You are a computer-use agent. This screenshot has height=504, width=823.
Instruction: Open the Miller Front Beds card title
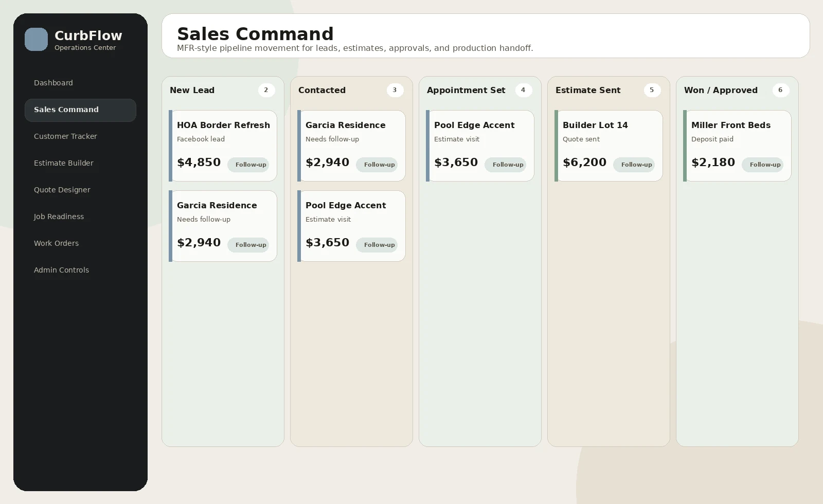[x=731, y=125]
